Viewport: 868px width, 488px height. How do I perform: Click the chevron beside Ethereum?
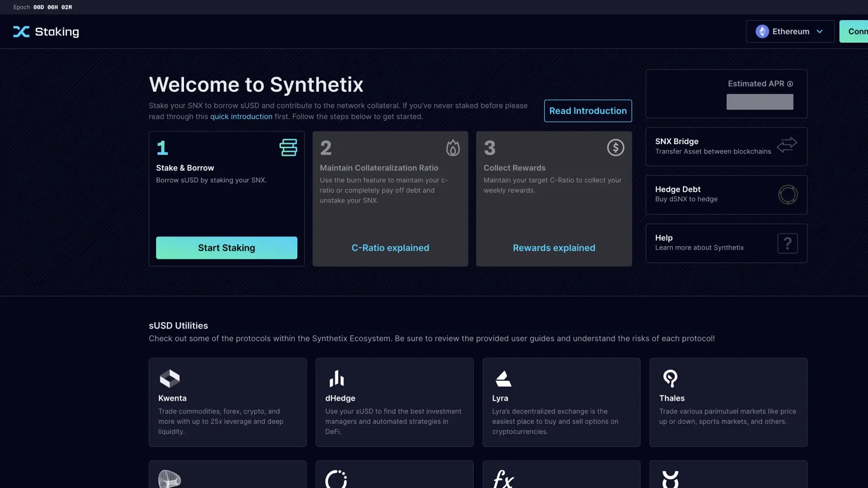[819, 31]
